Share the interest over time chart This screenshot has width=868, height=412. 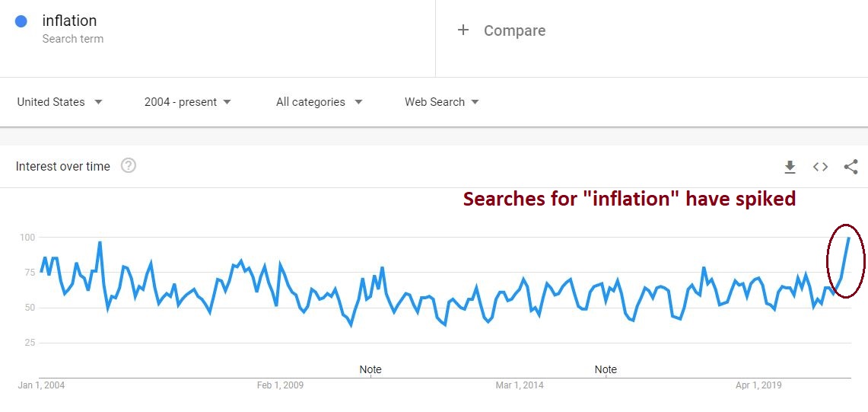click(851, 167)
